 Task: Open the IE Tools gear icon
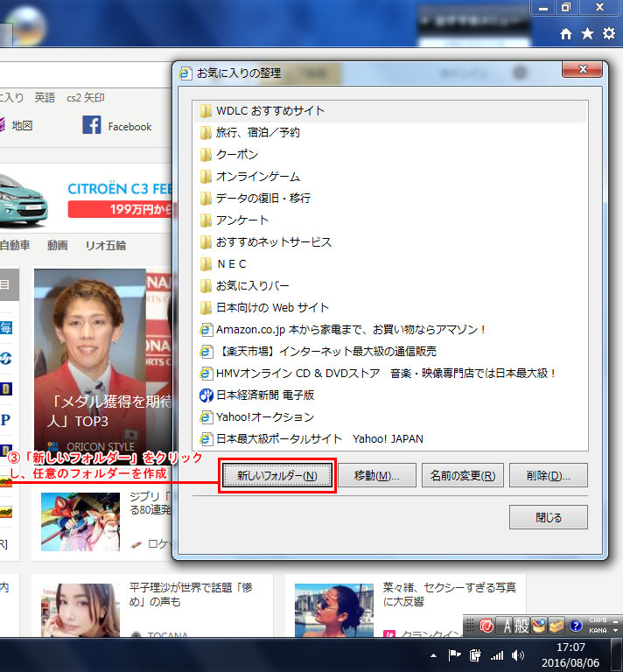click(608, 33)
